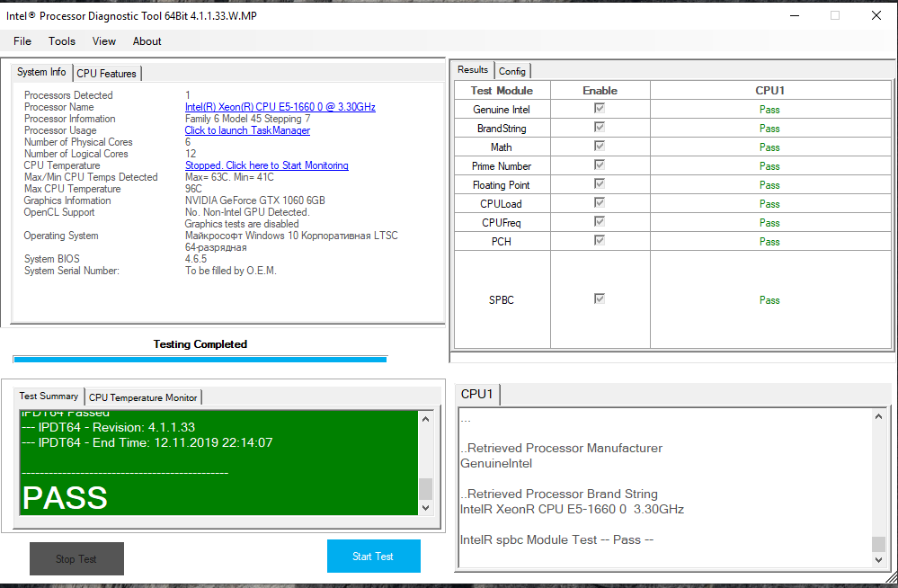Switch to the CPU Features tab
The width and height of the screenshot is (898, 588).
(x=107, y=74)
